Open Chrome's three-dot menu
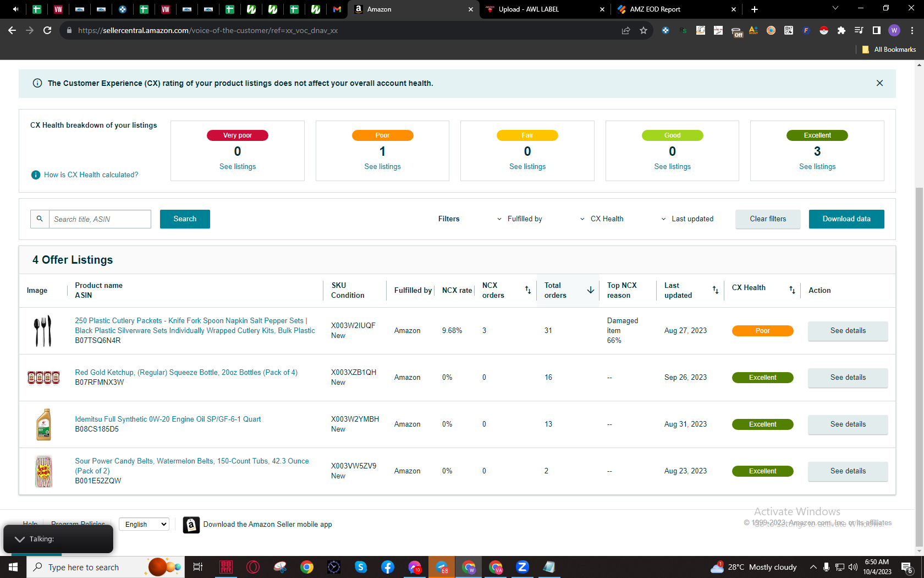Screen dimensions: 924x578 pyautogui.click(x=912, y=30)
